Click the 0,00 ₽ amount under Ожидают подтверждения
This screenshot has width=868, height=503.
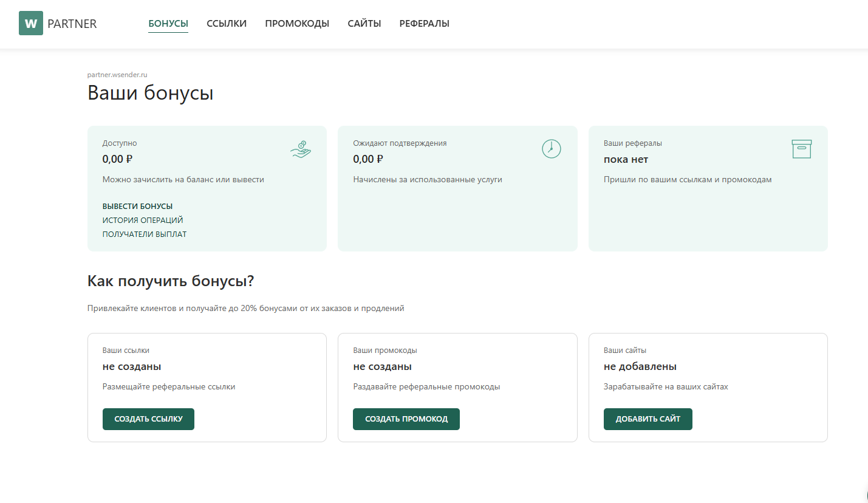coord(368,160)
